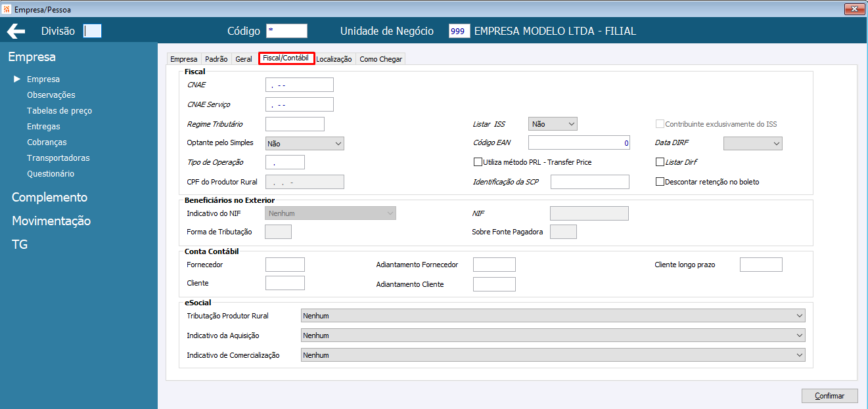Viewport: 868px width, 409px height.
Task: Click the Tipo de Operação field
Action: click(x=285, y=162)
